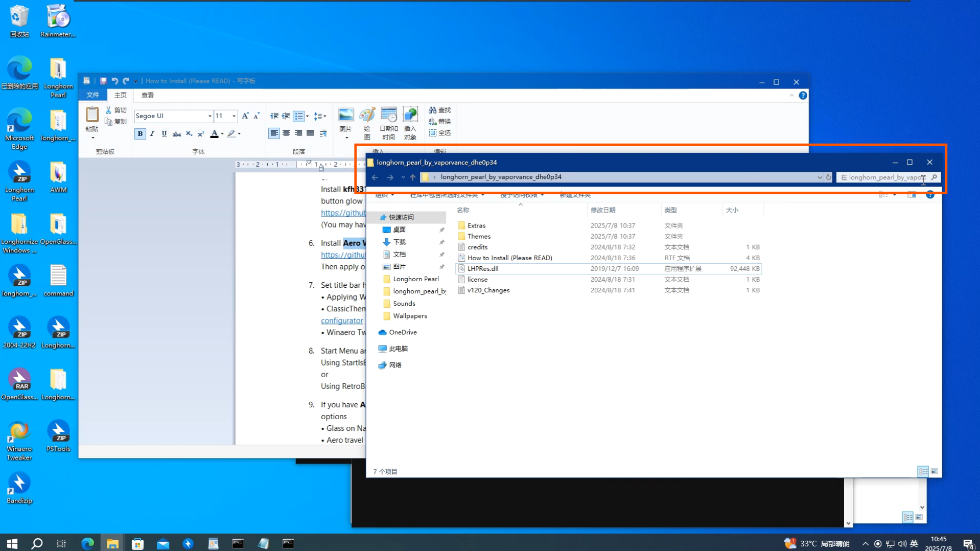Select OneDrive in the navigation pane
The width and height of the screenshot is (980, 551).
[x=403, y=332]
